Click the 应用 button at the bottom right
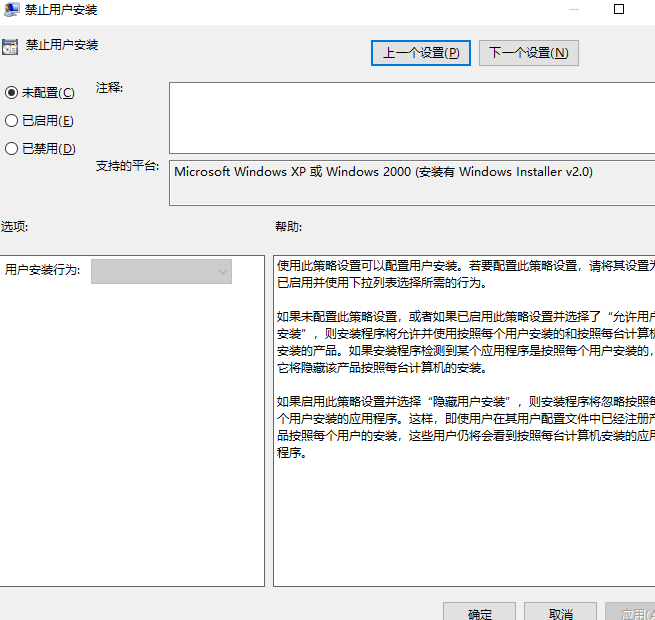Screen dimensions: 655x620 click(x=630, y=612)
